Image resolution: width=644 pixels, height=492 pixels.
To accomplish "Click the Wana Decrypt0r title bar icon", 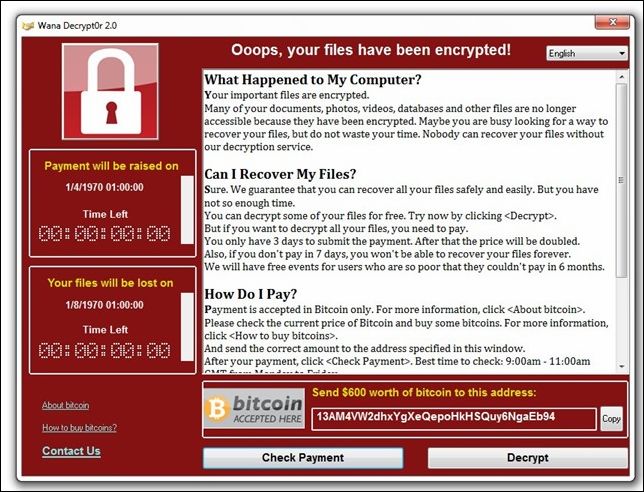I will (x=28, y=26).
